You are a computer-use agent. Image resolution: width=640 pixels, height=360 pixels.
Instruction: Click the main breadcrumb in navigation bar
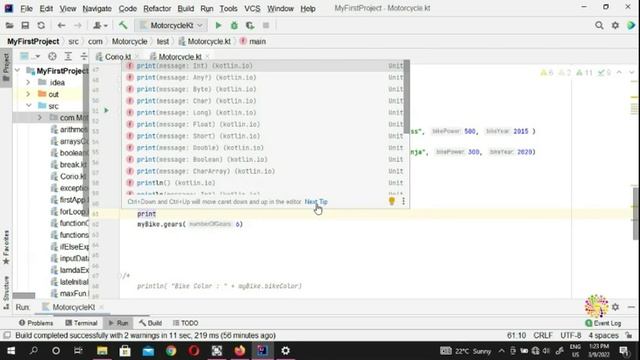tap(253, 41)
